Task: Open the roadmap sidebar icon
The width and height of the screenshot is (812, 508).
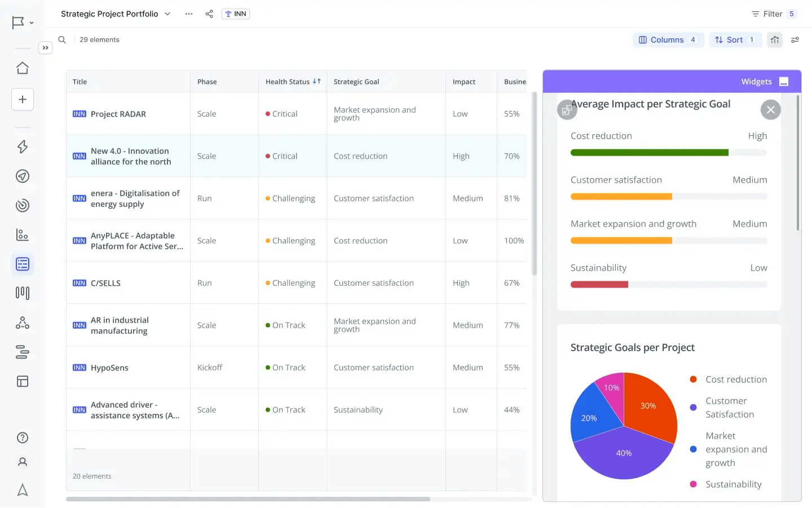Action: click(23, 352)
